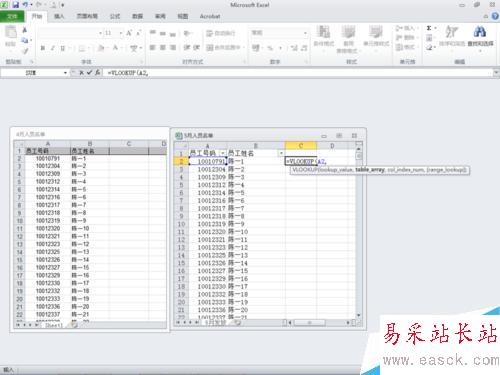Image resolution: width=500 pixels, height=375 pixels.
Task: Open Format as Table gallery
Action: pos(348,39)
